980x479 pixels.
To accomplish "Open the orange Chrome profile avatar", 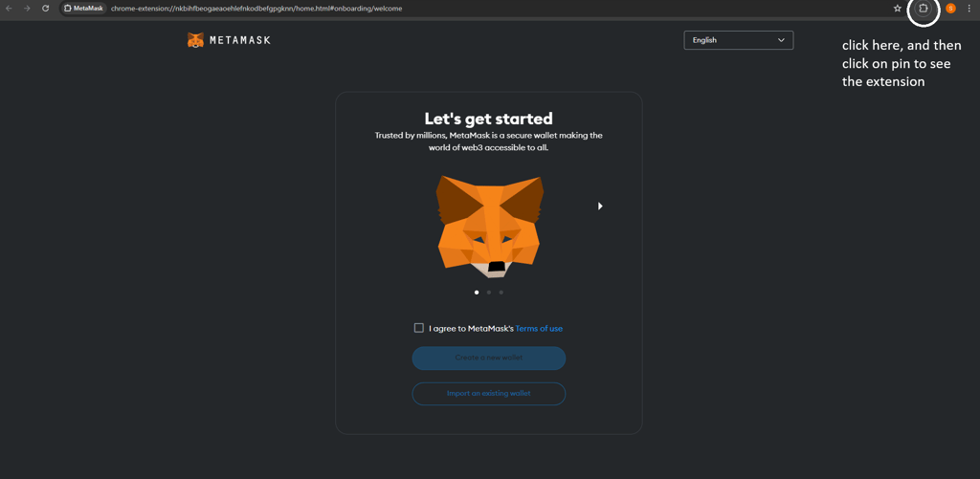I will click(950, 9).
